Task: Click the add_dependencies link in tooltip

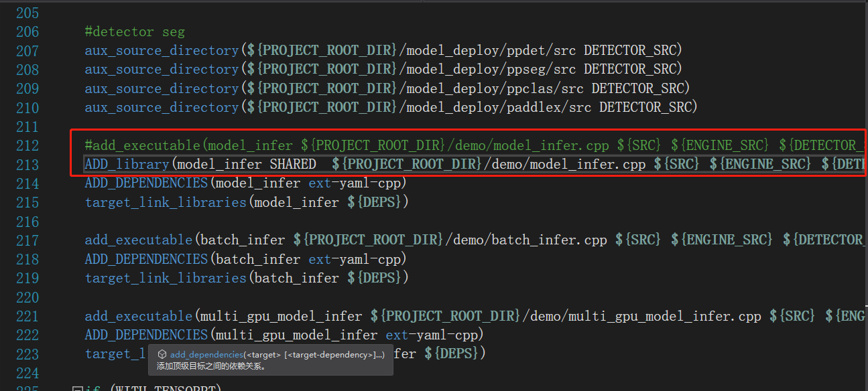Action: point(206,354)
